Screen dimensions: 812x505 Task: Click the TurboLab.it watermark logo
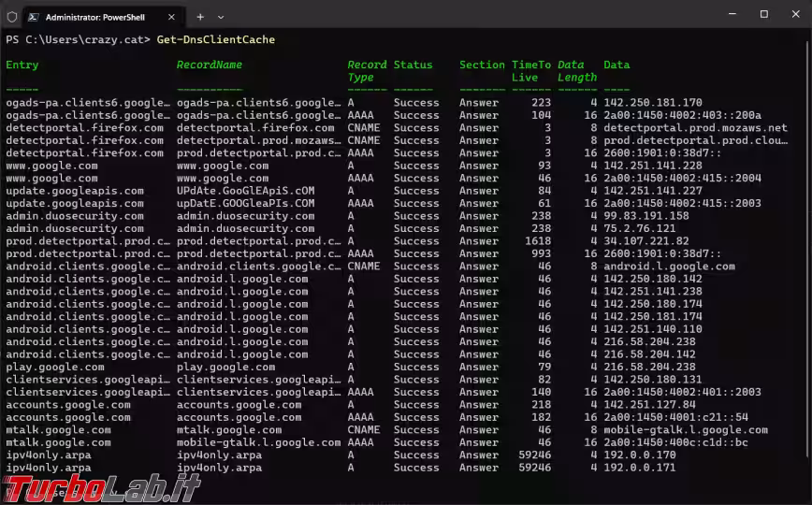pos(101,486)
